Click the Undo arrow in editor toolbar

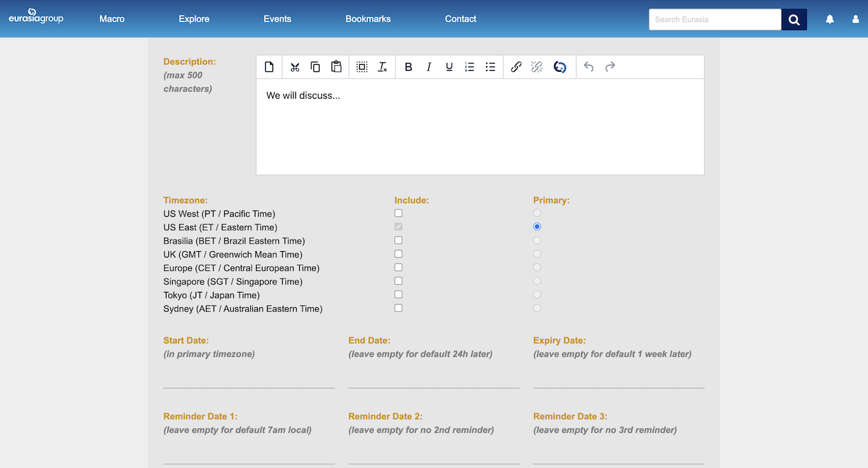588,67
